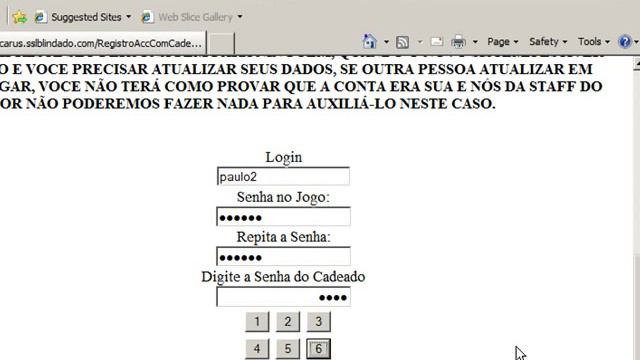Image resolution: width=640 pixels, height=360 pixels.
Task: Expand the Print dropdown arrow
Action: 475,42
